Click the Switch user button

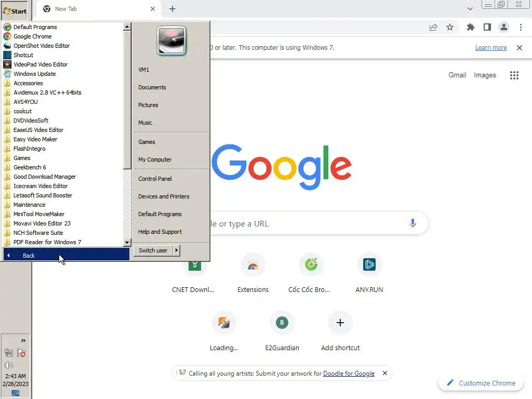(x=153, y=250)
